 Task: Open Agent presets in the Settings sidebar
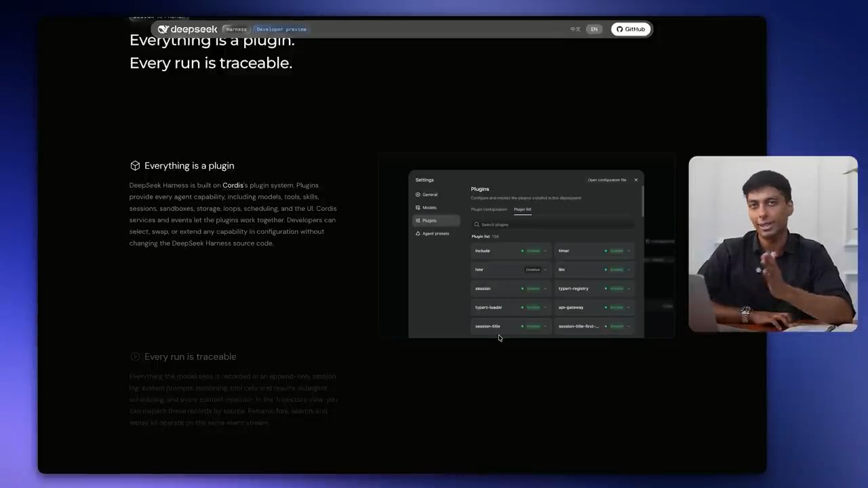436,233
